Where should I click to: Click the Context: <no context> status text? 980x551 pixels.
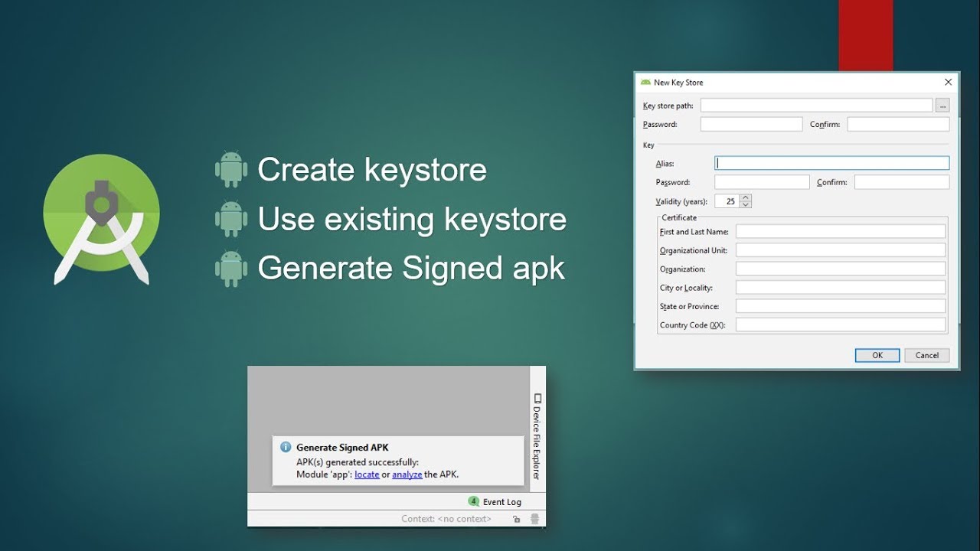[x=446, y=519]
